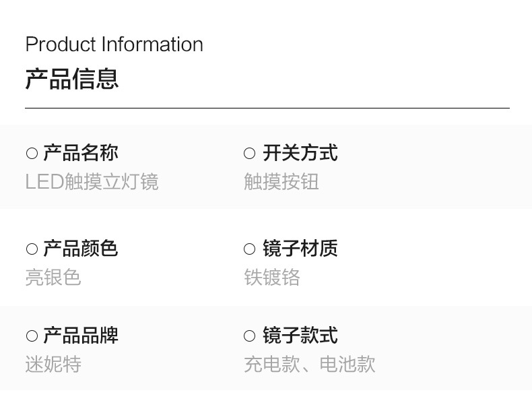Click the 镜子材质 label
532x409 pixels.
[300, 249]
